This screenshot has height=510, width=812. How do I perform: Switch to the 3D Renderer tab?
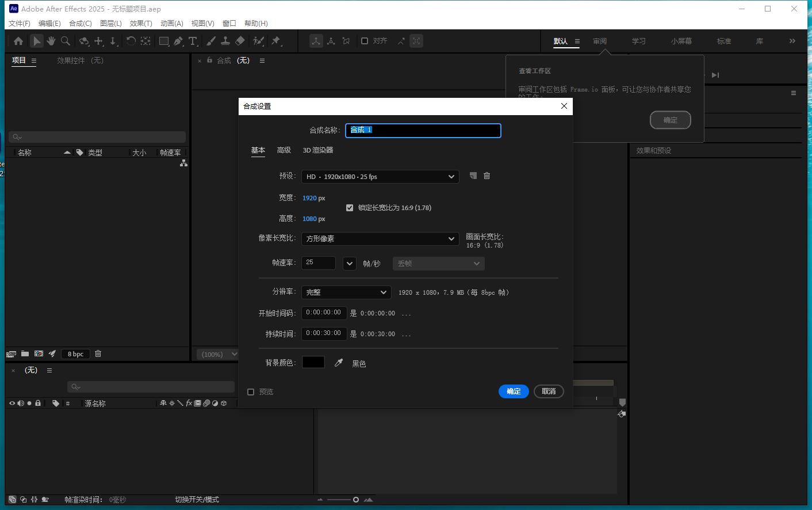coord(318,150)
